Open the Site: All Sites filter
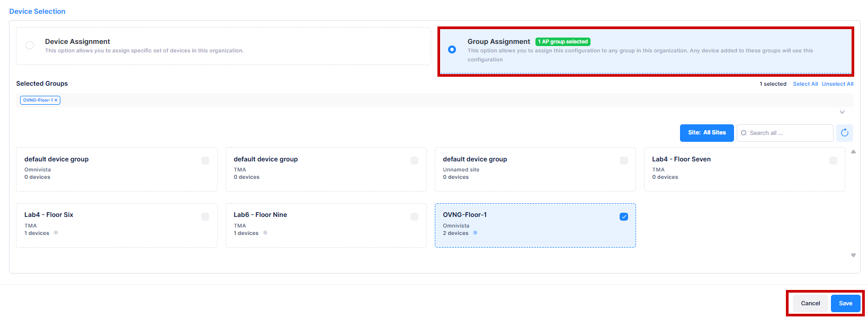The height and width of the screenshot is (318, 868). click(x=706, y=133)
